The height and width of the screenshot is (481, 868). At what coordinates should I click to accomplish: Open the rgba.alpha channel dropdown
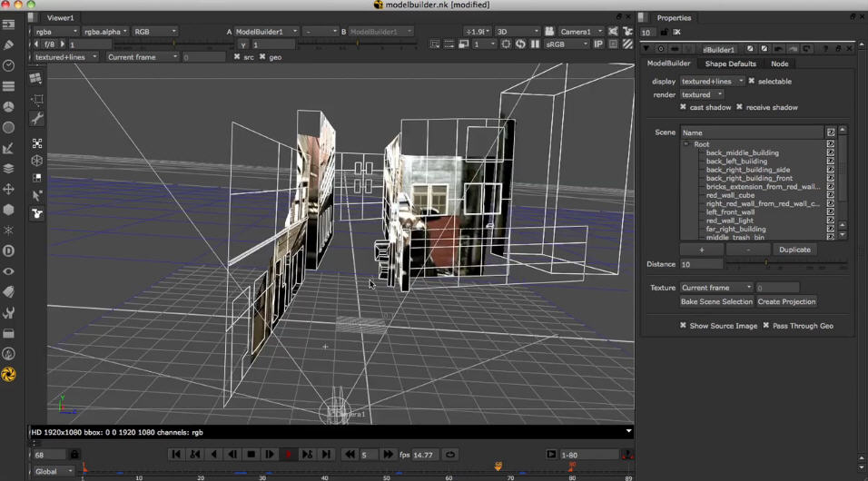coord(105,32)
